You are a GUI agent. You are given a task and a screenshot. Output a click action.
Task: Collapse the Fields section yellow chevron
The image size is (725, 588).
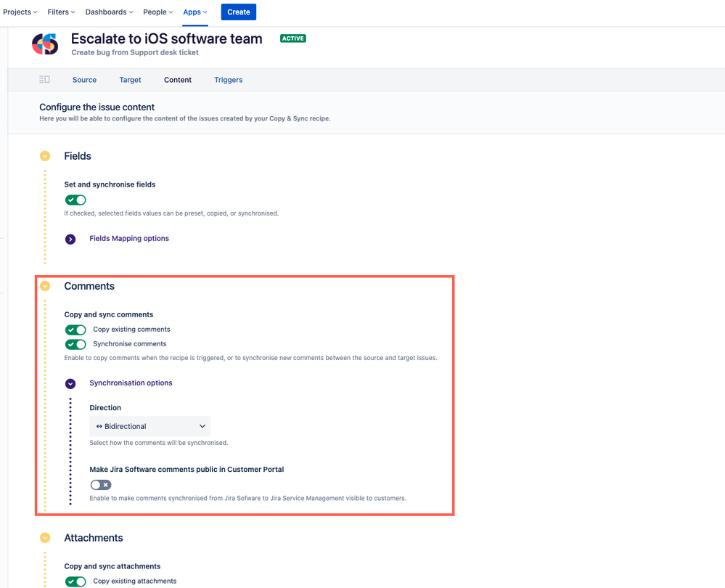pyautogui.click(x=45, y=156)
